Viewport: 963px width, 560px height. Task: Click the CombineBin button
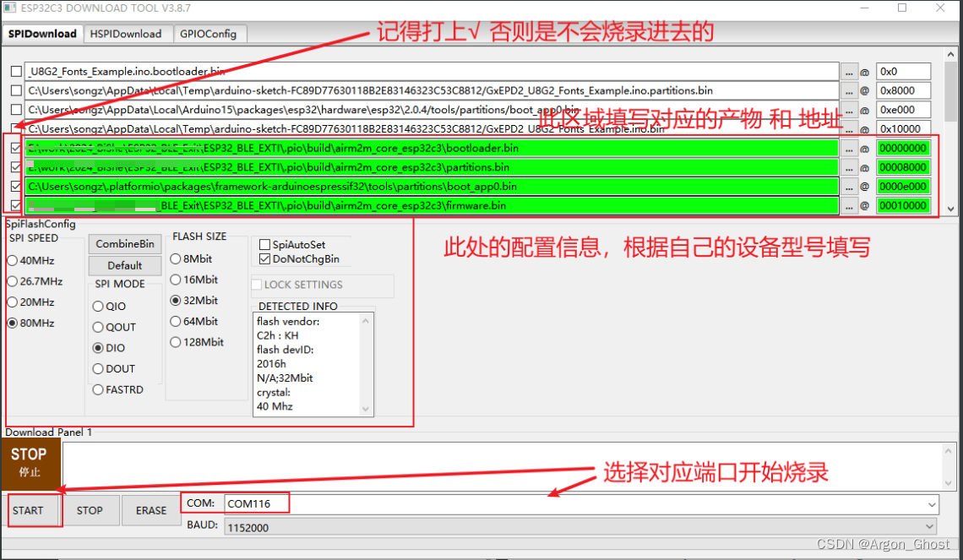click(125, 244)
